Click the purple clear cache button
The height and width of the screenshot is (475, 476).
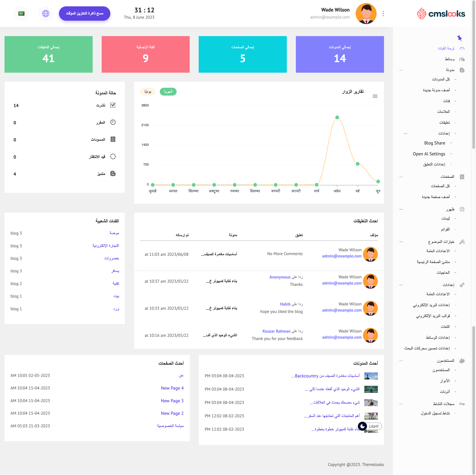point(84,13)
